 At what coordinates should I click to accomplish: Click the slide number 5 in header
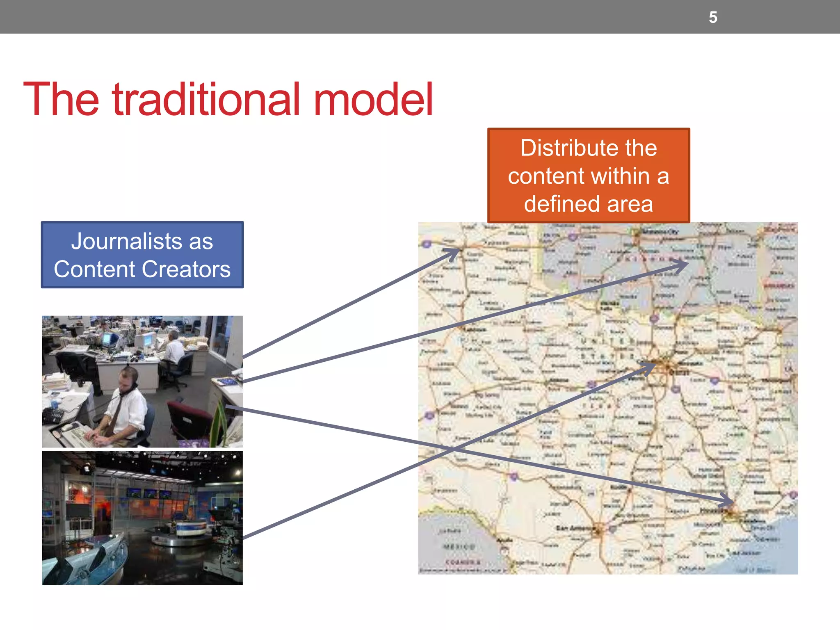pyautogui.click(x=713, y=17)
